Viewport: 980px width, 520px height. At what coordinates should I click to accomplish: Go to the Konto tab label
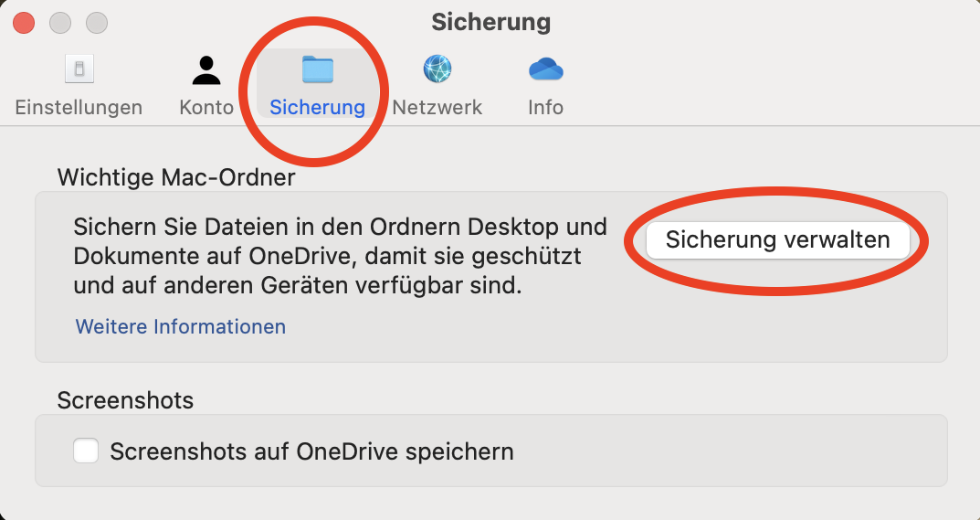click(206, 107)
